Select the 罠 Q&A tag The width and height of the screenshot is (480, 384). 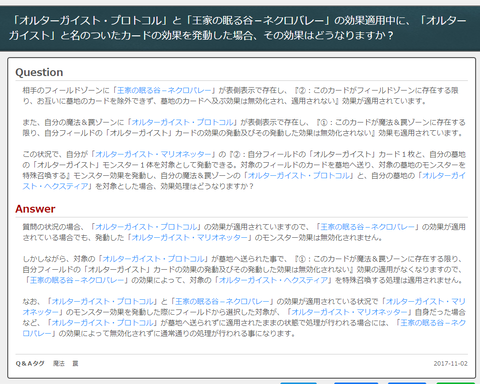point(75,363)
